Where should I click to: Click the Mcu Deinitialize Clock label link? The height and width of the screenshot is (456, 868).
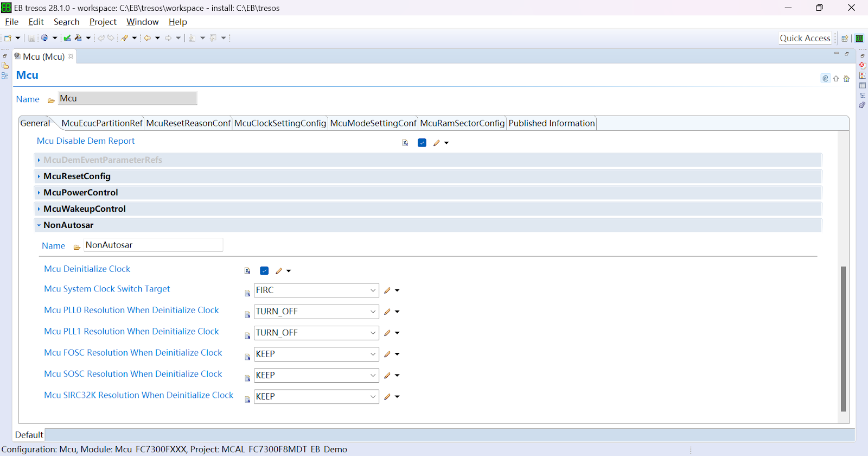[x=87, y=269]
